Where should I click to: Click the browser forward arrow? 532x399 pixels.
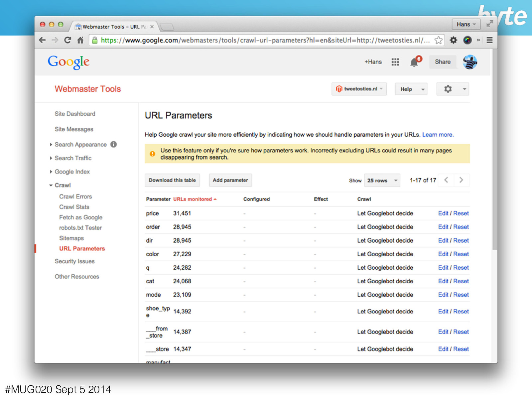[x=55, y=40]
